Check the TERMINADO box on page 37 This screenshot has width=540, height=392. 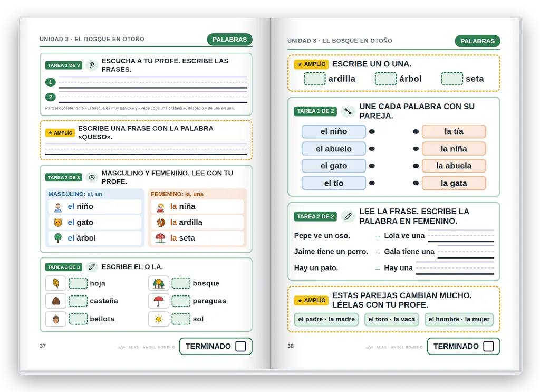tap(240, 346)
